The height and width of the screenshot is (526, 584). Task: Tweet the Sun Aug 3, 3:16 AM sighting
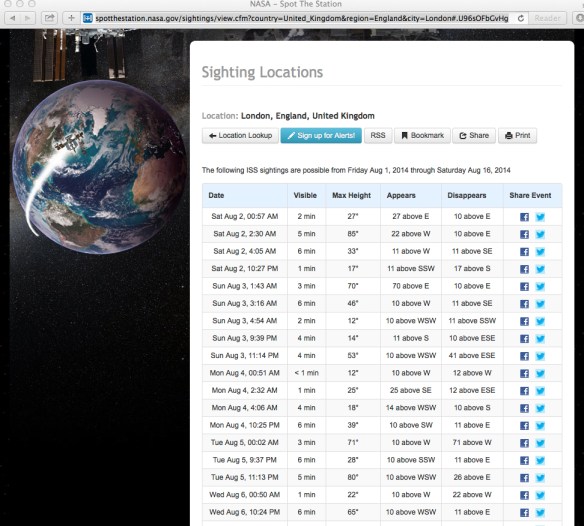point(540,304)
